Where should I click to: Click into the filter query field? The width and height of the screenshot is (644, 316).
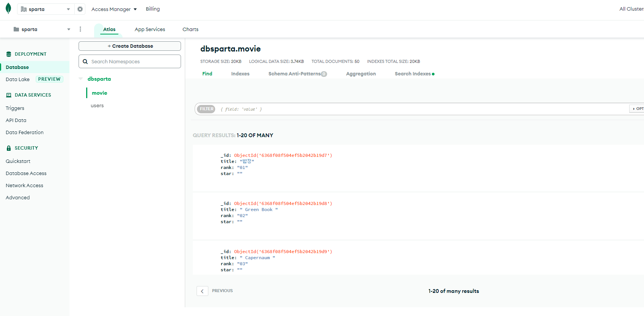421,109
